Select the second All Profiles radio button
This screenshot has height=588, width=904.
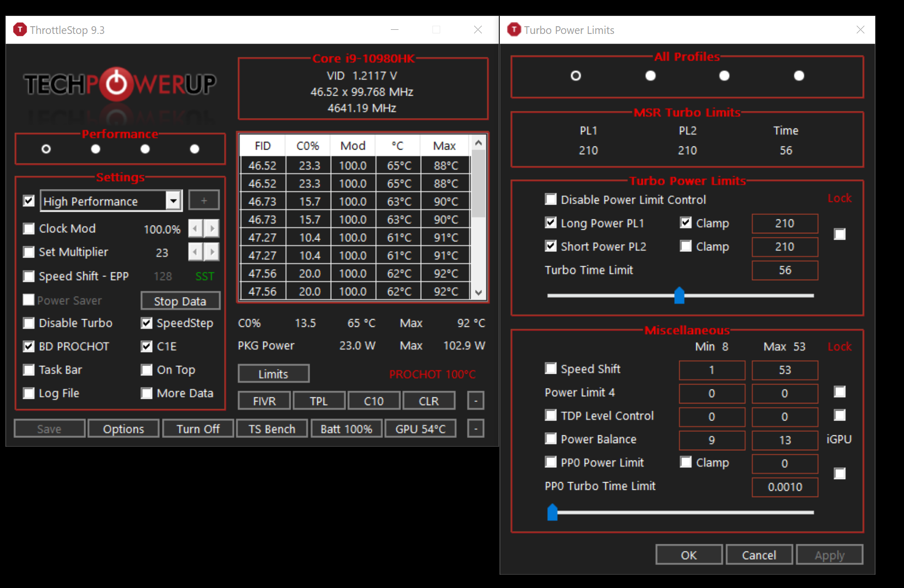click(650, 76)
